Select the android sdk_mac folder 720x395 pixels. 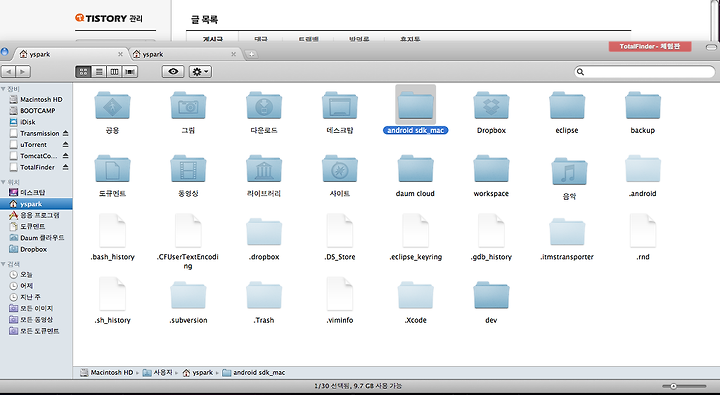pos(416,105)
